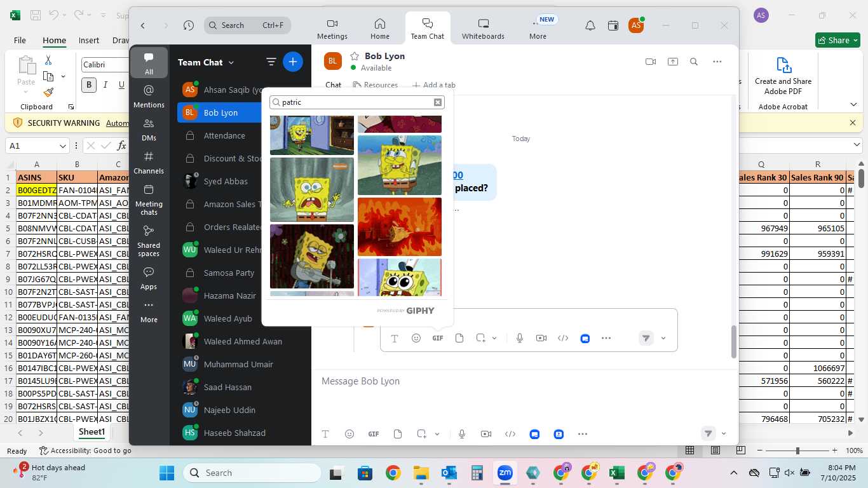Adjust the Excel zoom slider

pos(797,451)
